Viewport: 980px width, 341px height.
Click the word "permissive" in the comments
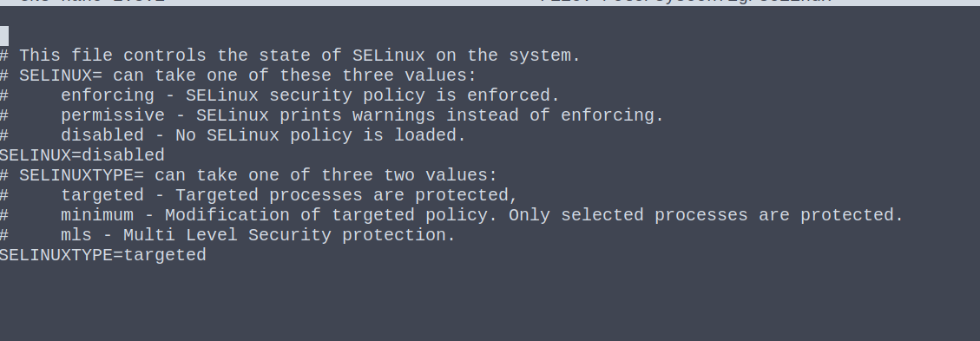113,115
